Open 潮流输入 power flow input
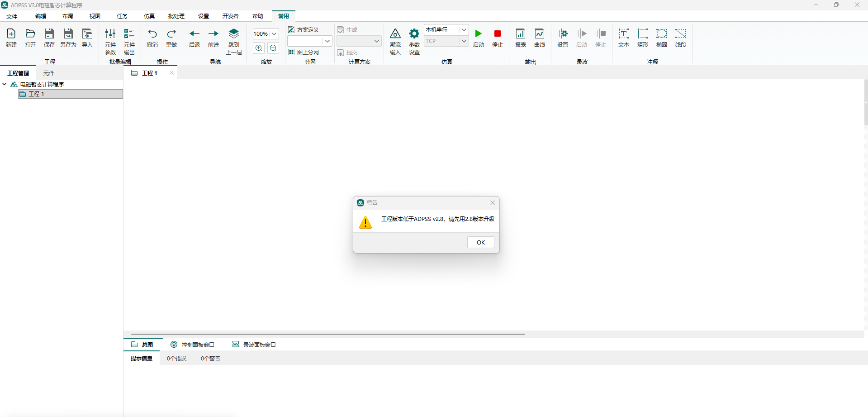The width and height of the screenshot is (868, 417). point(395,34)
